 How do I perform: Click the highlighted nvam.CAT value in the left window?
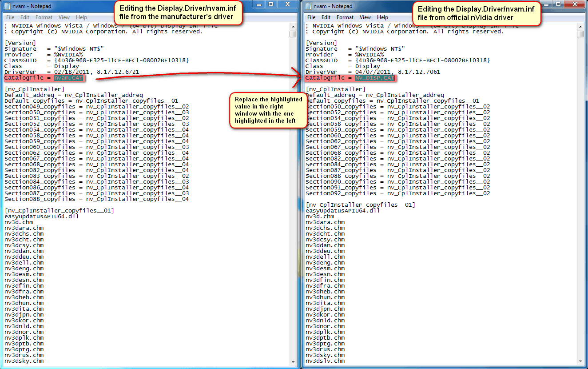(69, 78)
